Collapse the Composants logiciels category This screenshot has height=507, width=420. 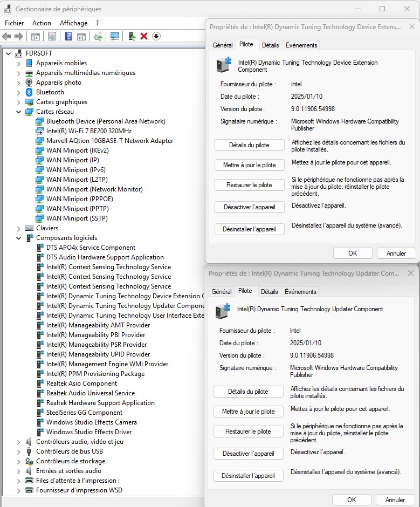[19, 238]
